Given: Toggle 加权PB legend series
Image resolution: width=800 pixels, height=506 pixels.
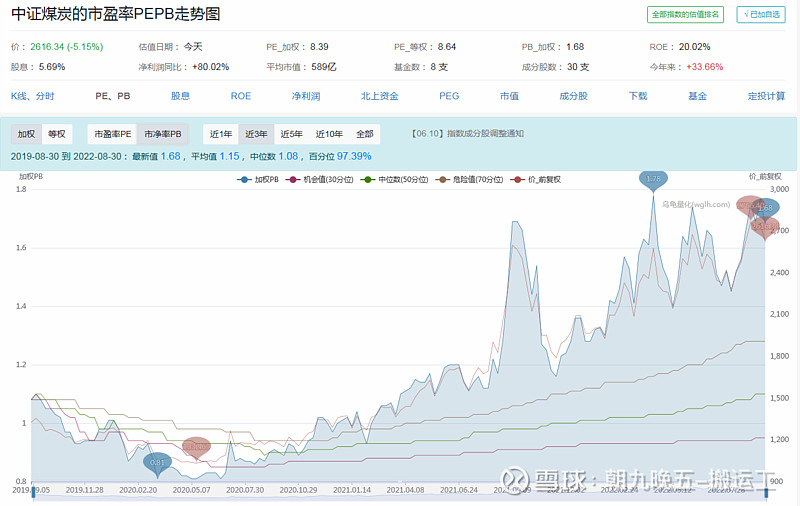Looking at the screenshot, I should (x=258, y=180).
